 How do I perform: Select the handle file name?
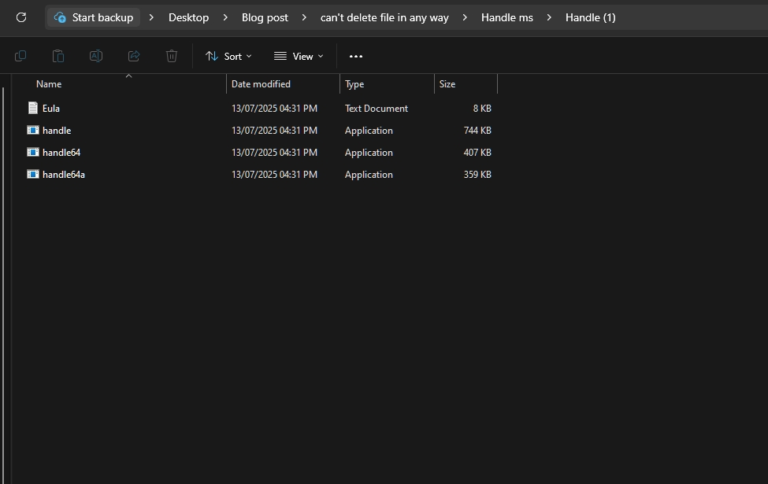[56, 130]
